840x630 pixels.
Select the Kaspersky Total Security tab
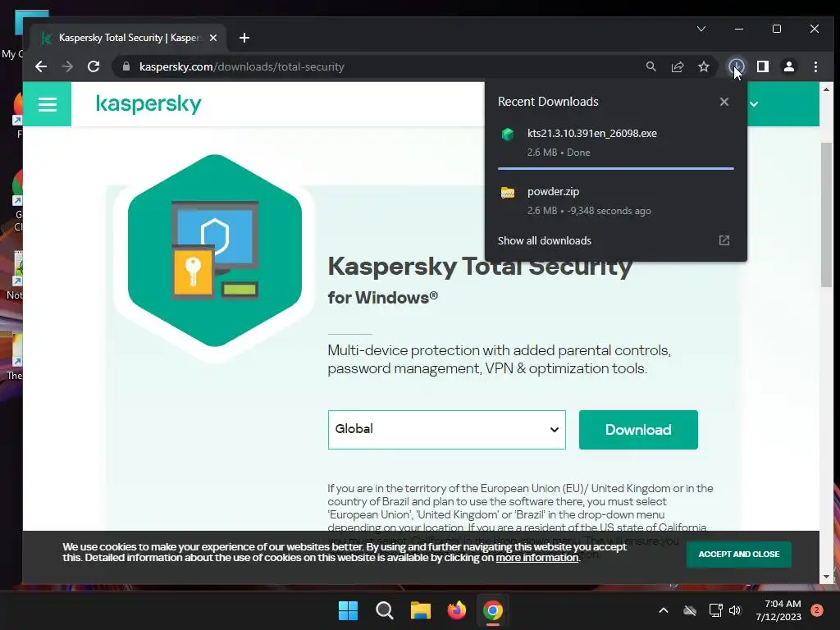pyautogui.click(x=129, y=38)
